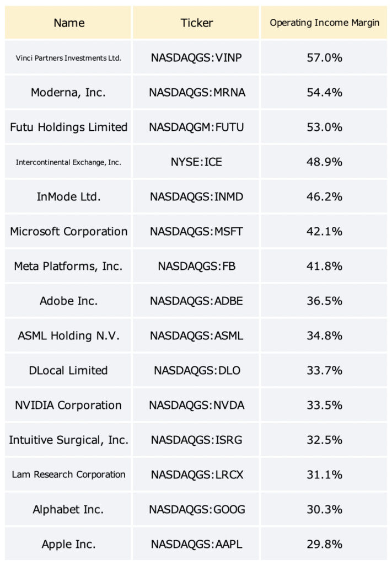The width and height of the screenshot is (392, 565).
Task: Select the 54.4% margin value
Action: point(324,92)
